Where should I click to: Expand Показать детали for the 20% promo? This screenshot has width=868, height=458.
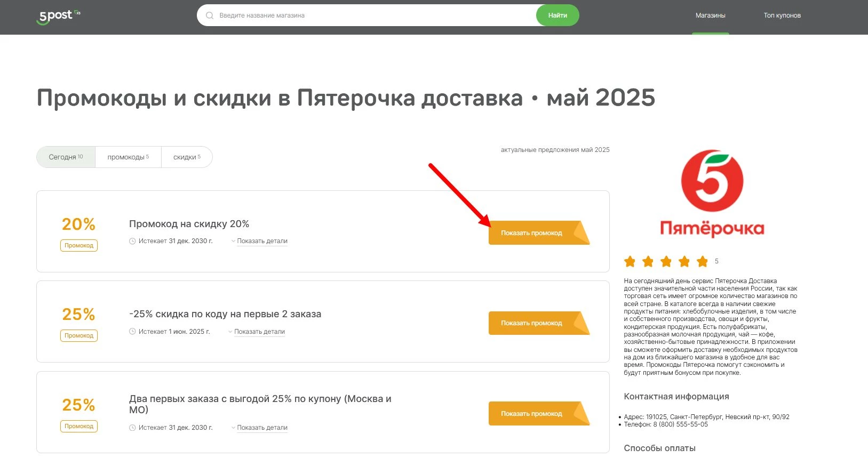[262, 241]
